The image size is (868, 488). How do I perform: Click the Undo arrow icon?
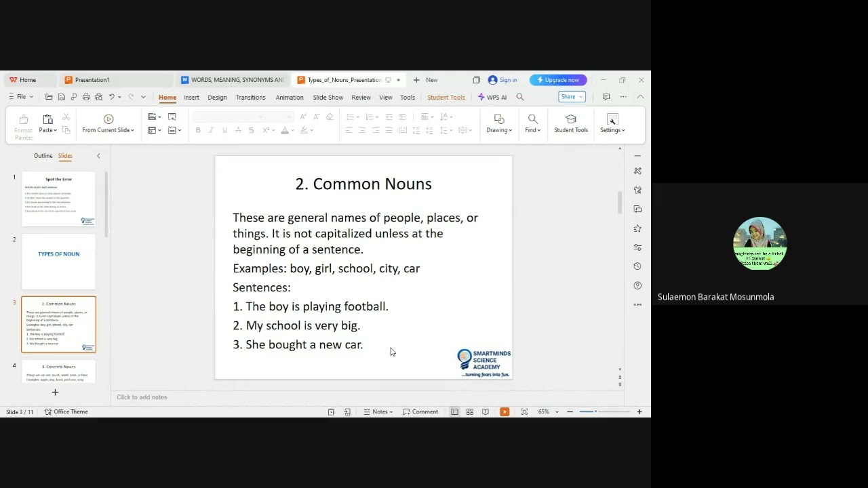112,97
